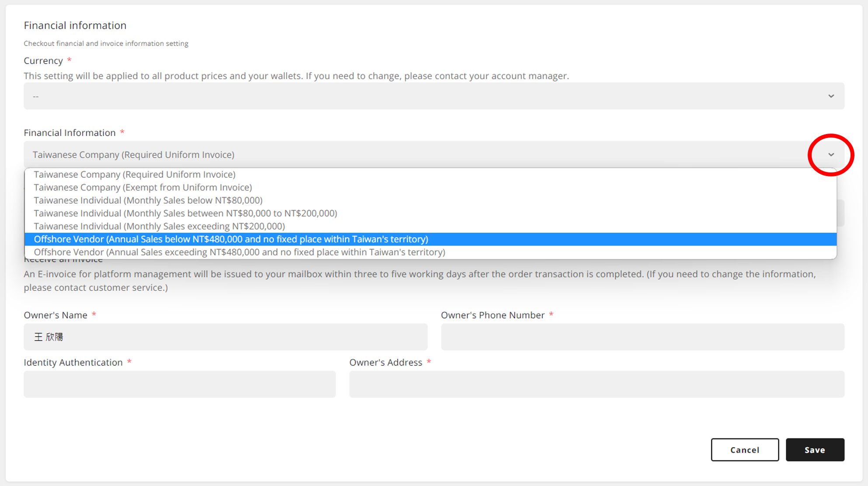Click the Currency field label
The height and width of the screenshot is (486, 868).
pyautogui.click(x=43, y=61)
